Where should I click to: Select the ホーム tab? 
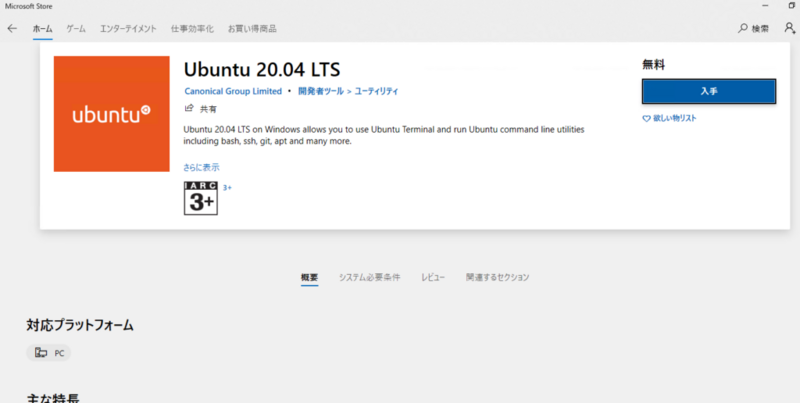pyautogui.click(x=42, y=29)
